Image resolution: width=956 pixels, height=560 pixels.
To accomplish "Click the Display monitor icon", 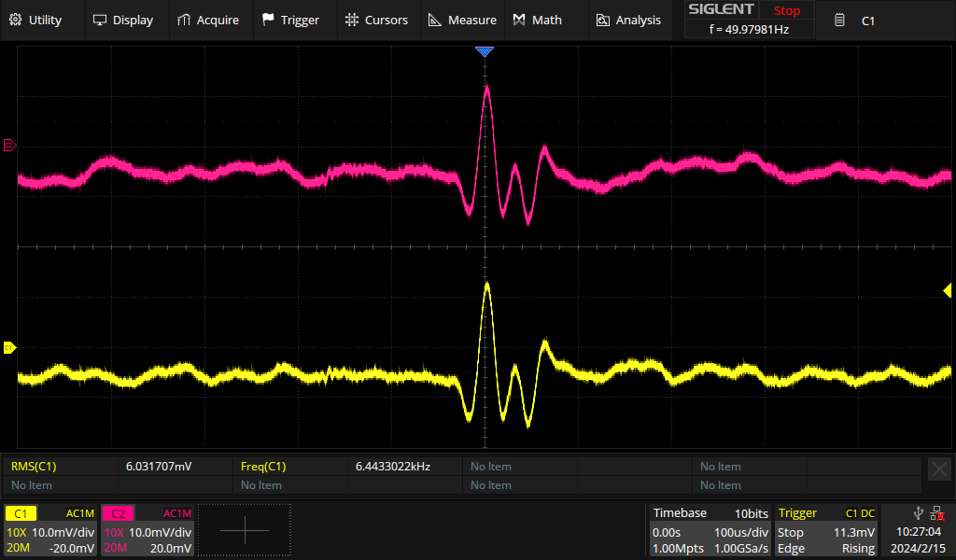I will pyautogui.click(x=99, y=21).
